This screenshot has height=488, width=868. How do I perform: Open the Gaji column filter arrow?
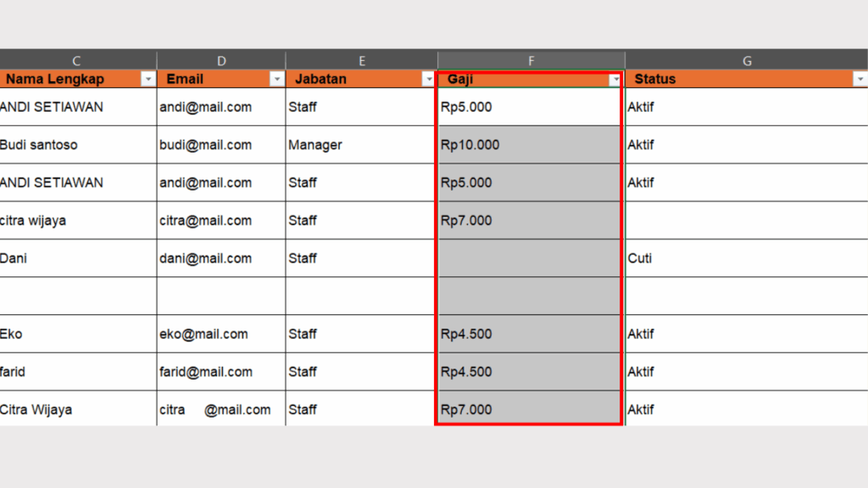pyautogui.click(x=615, y=79)
